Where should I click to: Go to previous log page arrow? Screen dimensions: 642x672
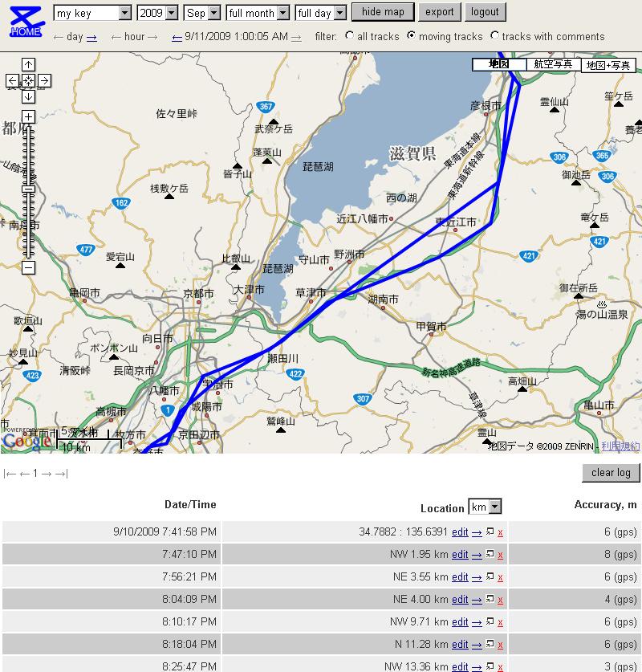(25, 474)
